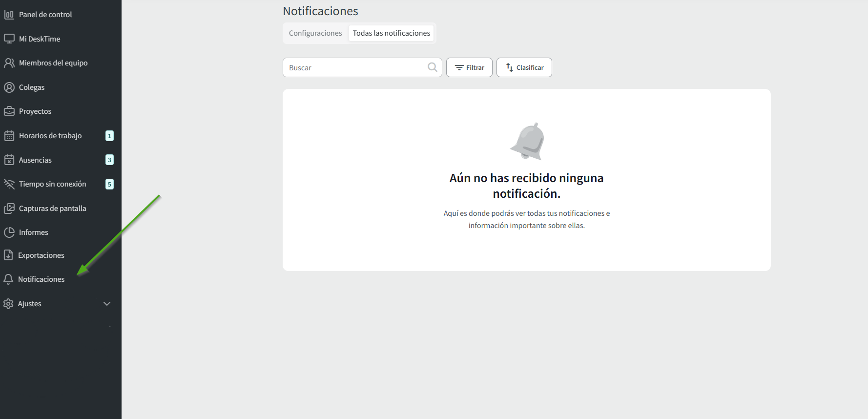Screen dimensions: 868x419
Task: Open Tiempo sin conexión section
Action: coord(52,184)
